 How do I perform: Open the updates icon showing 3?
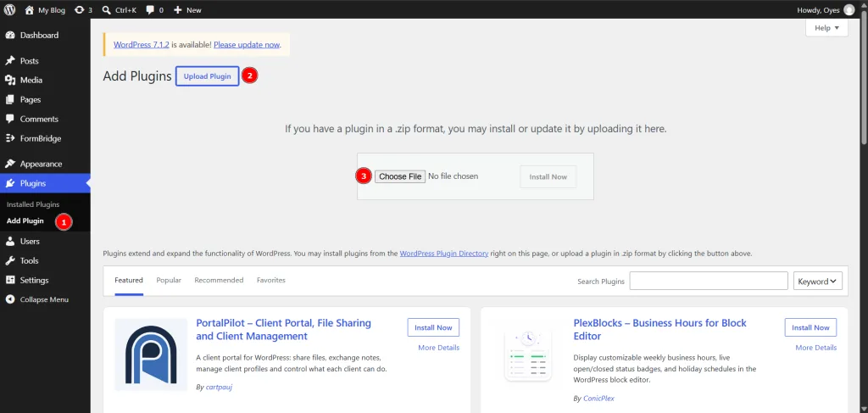click(80, 10)
